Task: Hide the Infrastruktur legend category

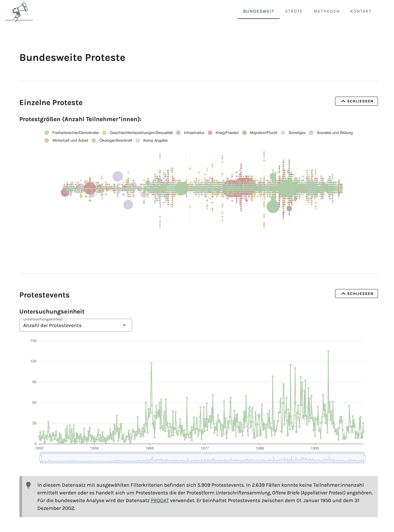Action: point(190,133)
